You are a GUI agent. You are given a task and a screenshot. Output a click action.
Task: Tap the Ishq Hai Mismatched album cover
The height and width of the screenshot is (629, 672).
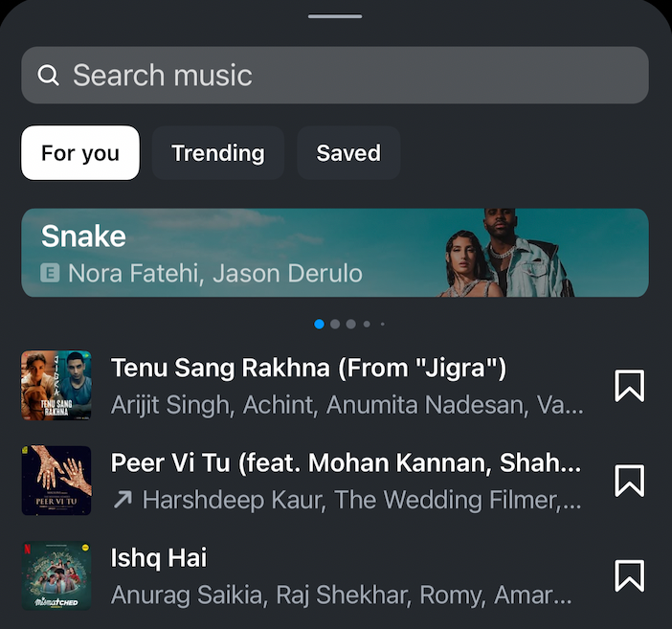pyautogui.click(x=56, y=575)
